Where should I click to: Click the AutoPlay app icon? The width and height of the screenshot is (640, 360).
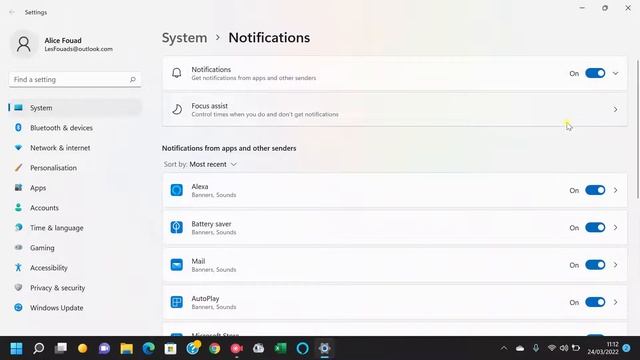tap(176, 302)
